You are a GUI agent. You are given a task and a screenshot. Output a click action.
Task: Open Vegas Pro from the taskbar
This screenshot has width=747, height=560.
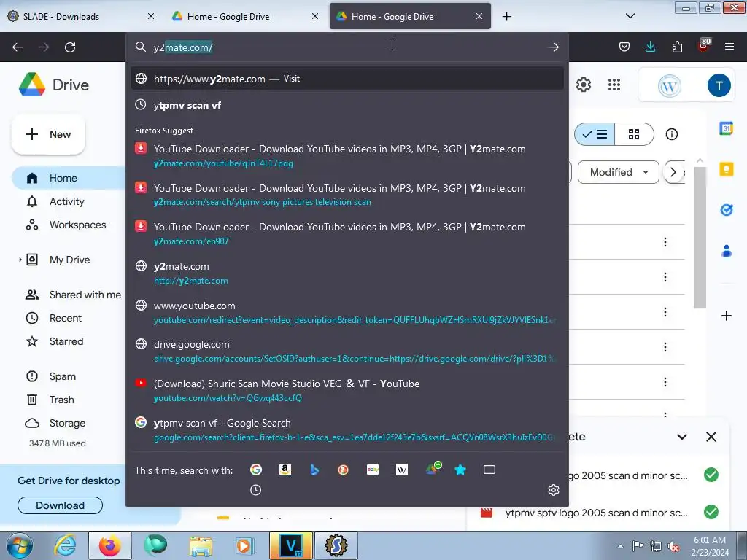291,545
